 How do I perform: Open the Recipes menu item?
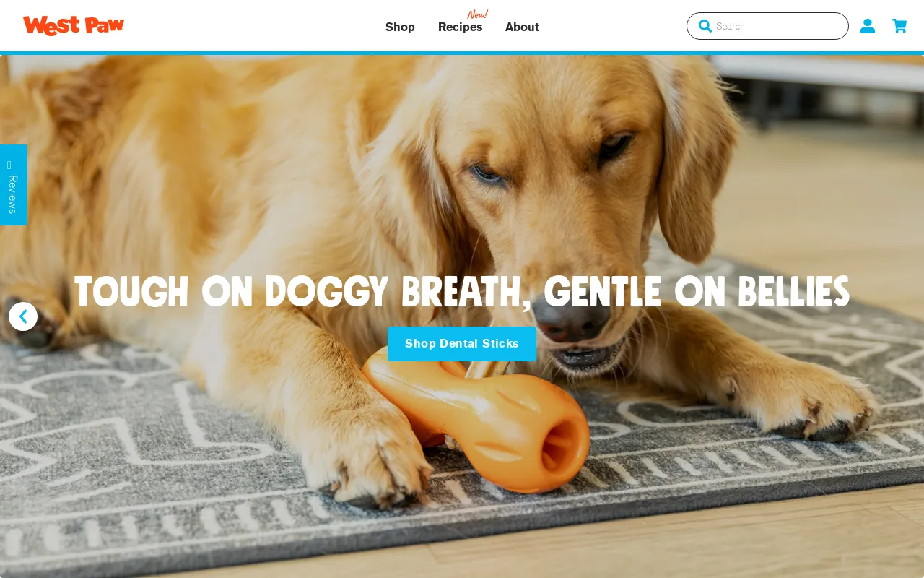(x=460, y=27)
